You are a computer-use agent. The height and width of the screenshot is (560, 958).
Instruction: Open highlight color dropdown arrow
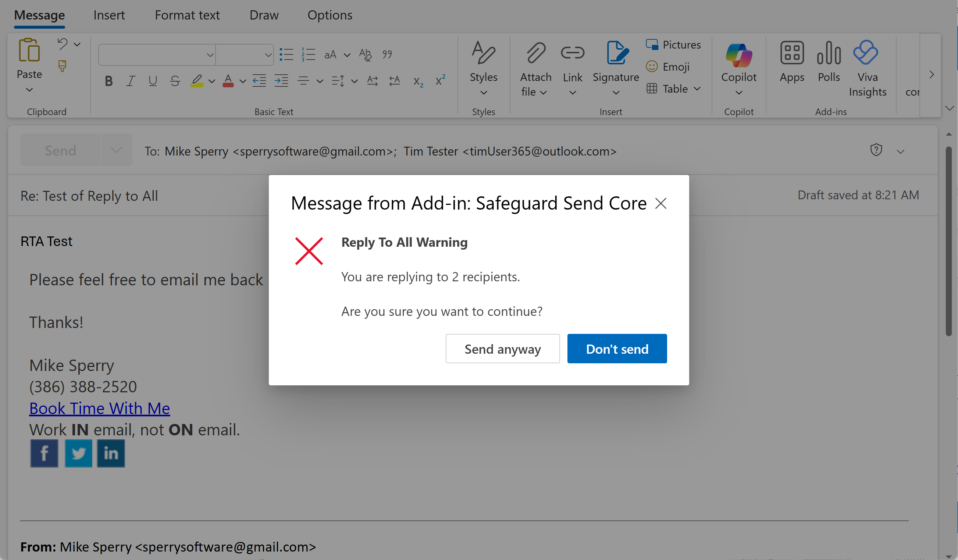coord(212,81)
